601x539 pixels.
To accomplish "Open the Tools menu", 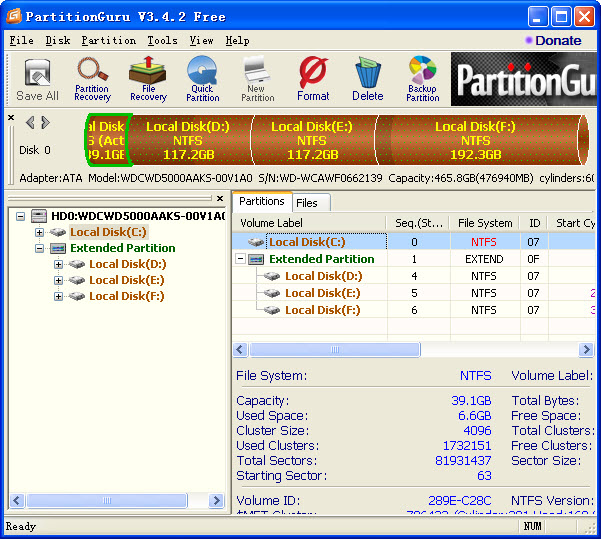I will tap(162, 41).
